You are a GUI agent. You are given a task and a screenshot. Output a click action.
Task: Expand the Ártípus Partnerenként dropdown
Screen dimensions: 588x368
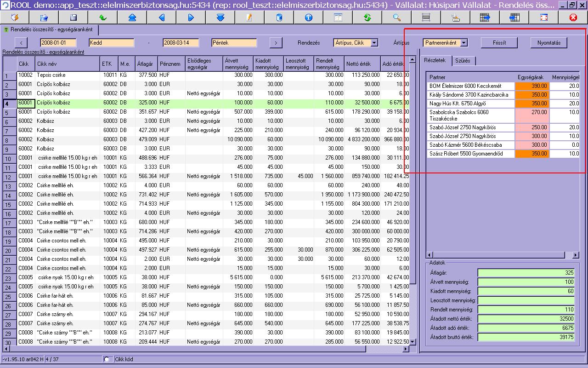point(463,43)
